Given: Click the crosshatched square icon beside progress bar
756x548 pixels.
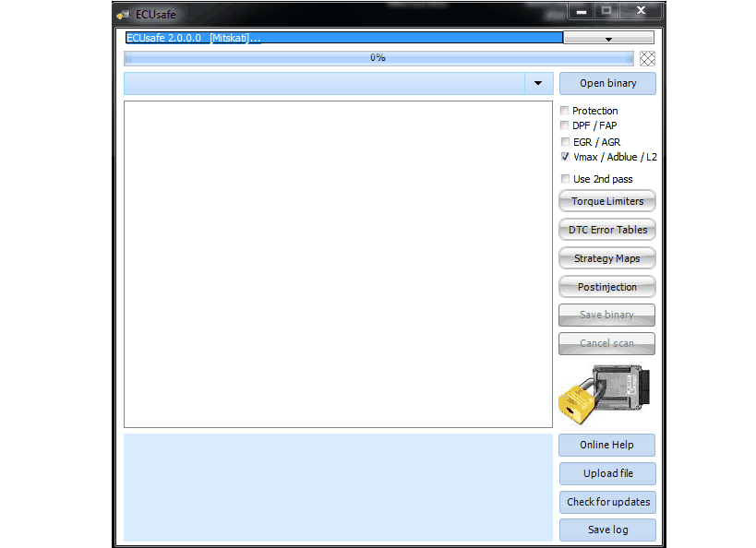Looking at the screenshot, I should (647, 58).
